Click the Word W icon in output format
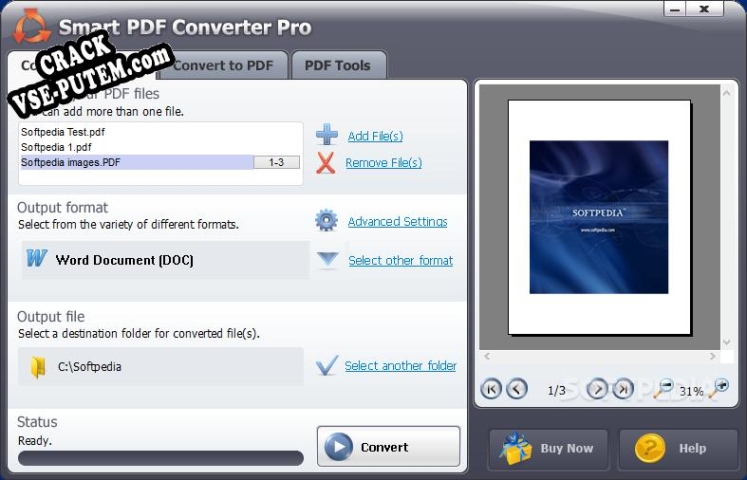 [x=37, y=258]
